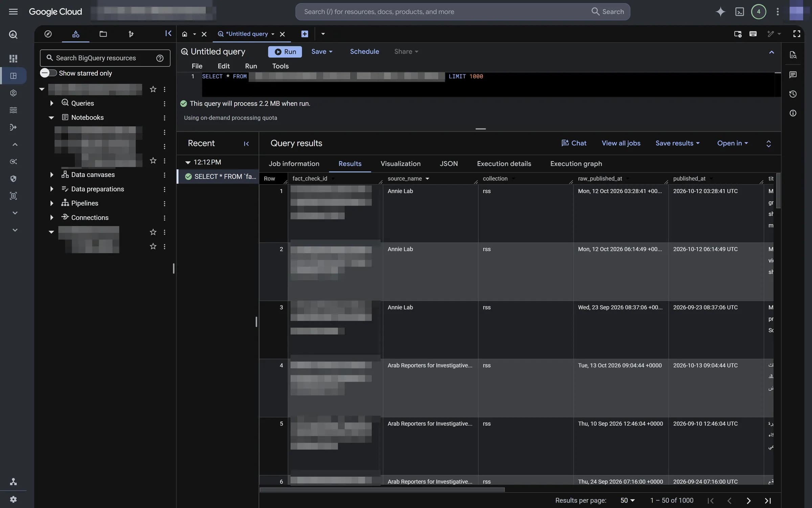Open BigQuery settings gear in left sidebar
Viewport: 812px width, 508px height.
[x=13, y=499]
